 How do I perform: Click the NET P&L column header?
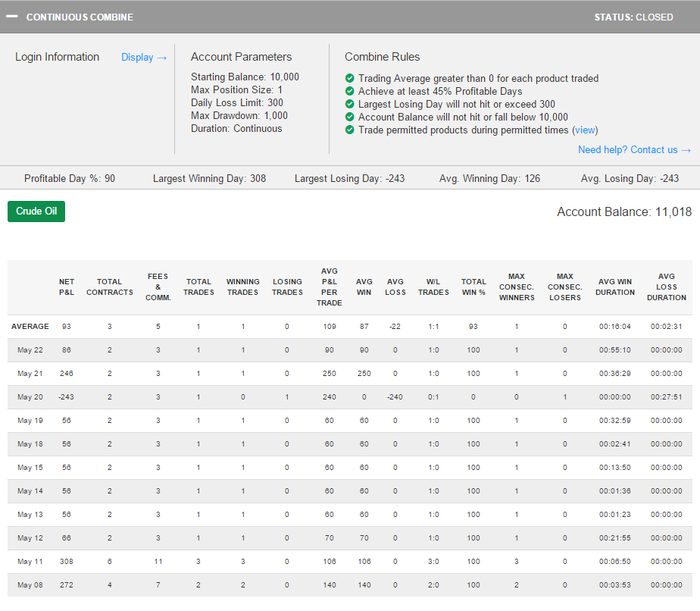click(67, 287)
